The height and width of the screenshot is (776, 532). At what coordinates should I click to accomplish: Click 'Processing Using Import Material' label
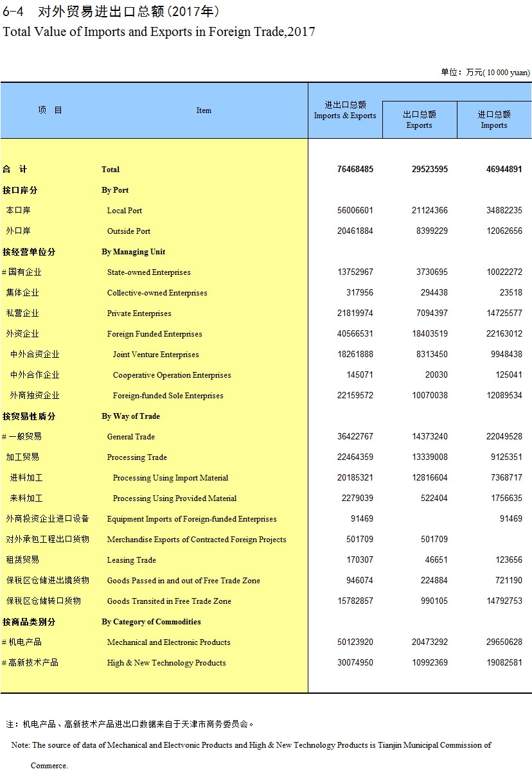170,478
